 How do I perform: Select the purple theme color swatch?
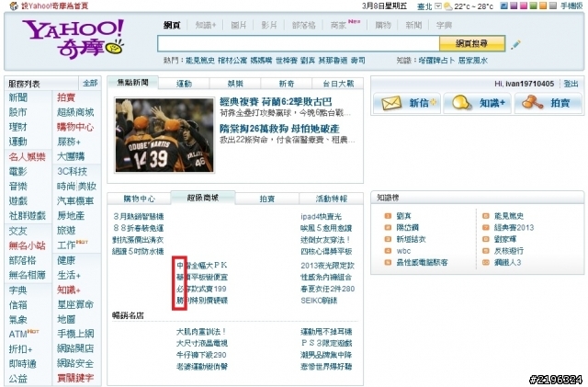tap(514, 6)
